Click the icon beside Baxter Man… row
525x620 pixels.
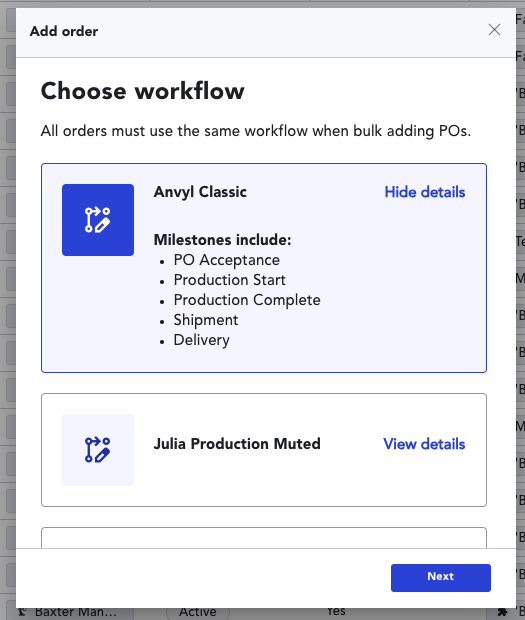click(23, 612)
